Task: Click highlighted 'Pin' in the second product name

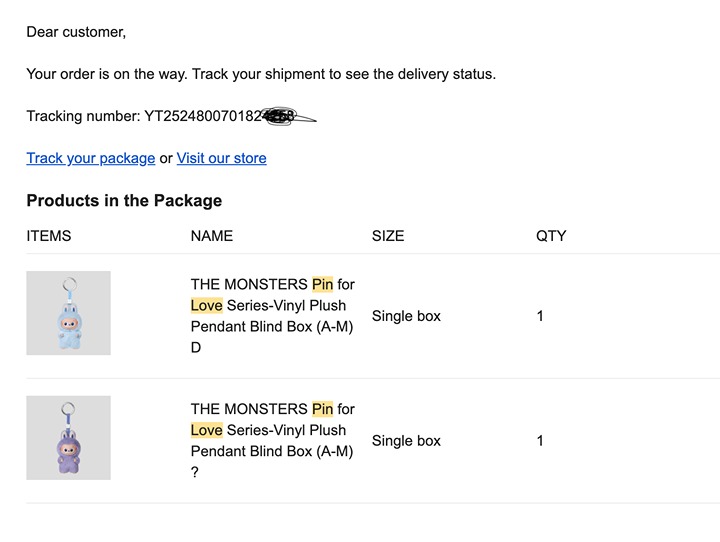Action: click(322, 409)
